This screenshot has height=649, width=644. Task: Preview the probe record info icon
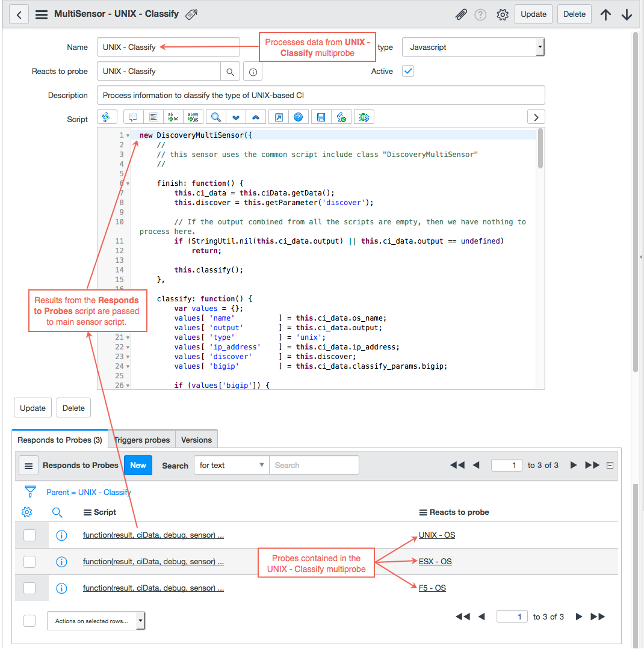tap(253, 72)
